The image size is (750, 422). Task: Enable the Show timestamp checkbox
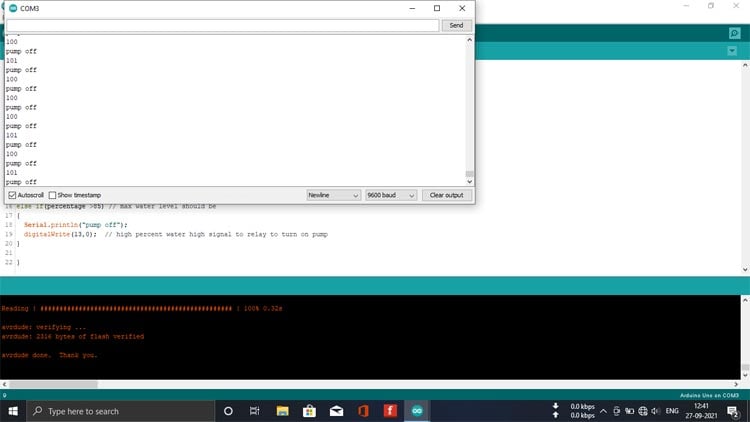(53, 195)
